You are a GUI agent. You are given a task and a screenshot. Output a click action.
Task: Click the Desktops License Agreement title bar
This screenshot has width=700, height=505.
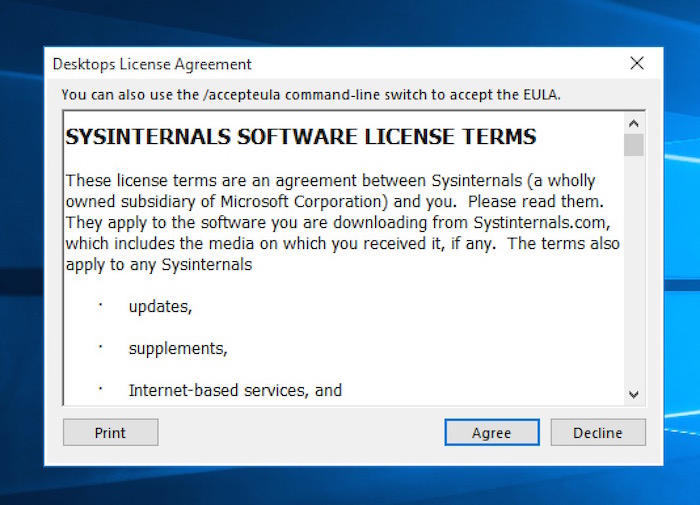300,64
